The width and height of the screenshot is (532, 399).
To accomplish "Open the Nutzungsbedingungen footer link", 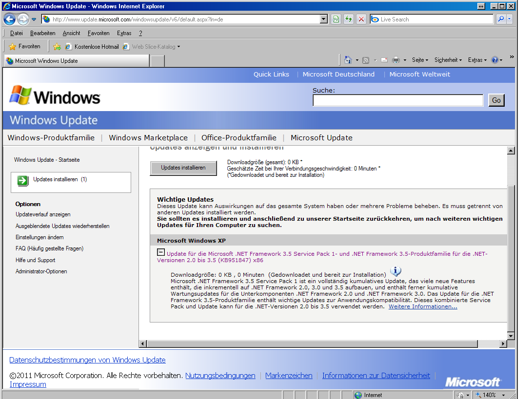I will point(220,376).
